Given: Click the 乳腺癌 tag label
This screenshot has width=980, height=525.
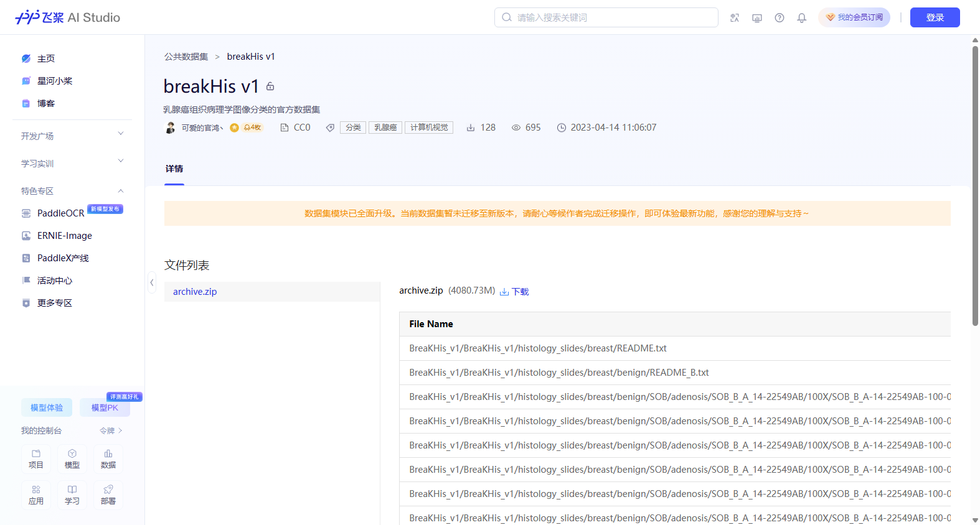Looking at the screenshot, I should pos(385,128).
